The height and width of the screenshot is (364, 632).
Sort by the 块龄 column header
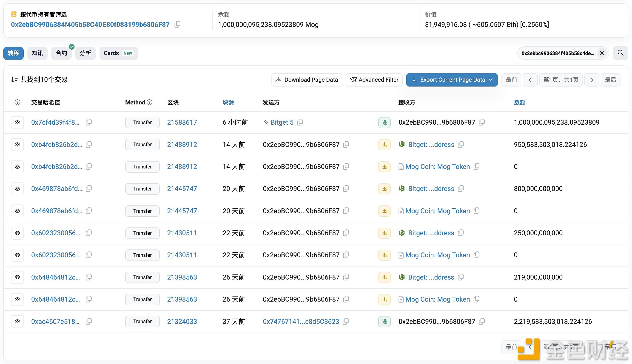[x=228, y=102]
